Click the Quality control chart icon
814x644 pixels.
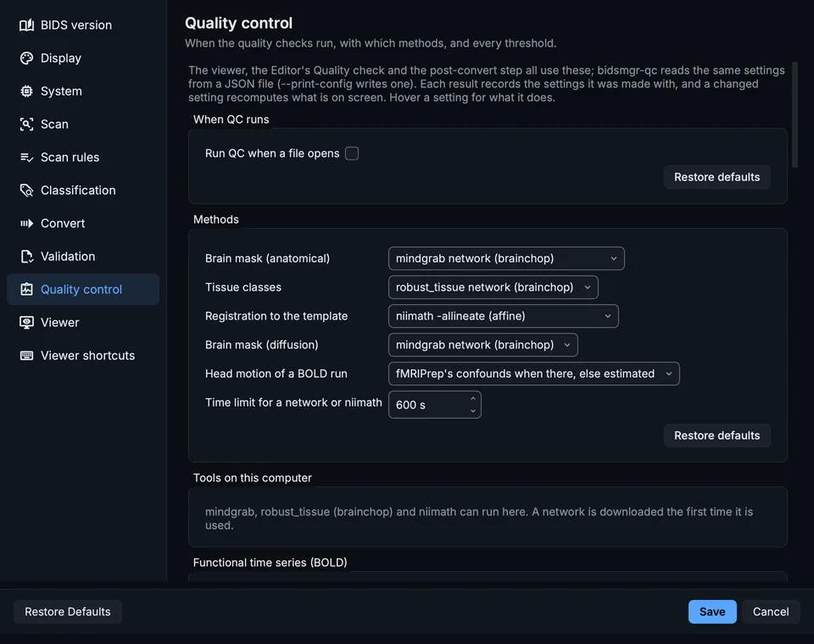point(26,290)
